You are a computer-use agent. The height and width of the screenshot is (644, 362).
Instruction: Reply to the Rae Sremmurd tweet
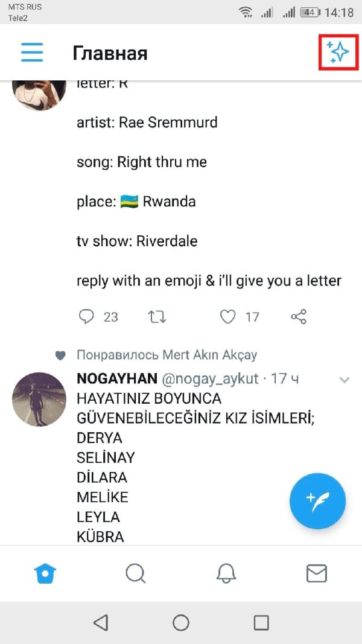tap(87, 316)
